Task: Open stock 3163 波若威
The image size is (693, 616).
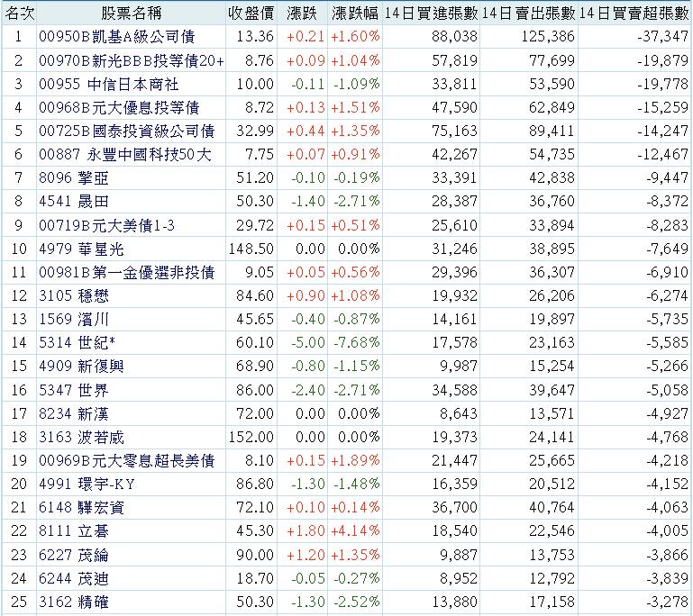Action: [81, 437]
